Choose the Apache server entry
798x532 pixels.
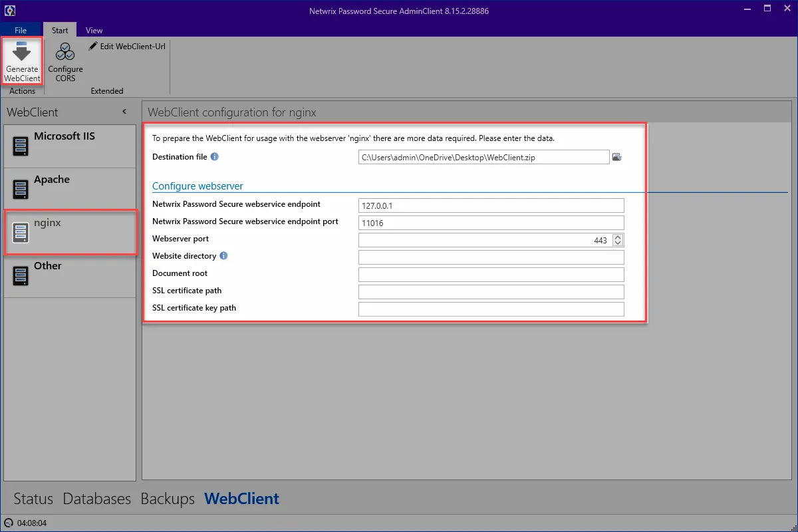70,190
